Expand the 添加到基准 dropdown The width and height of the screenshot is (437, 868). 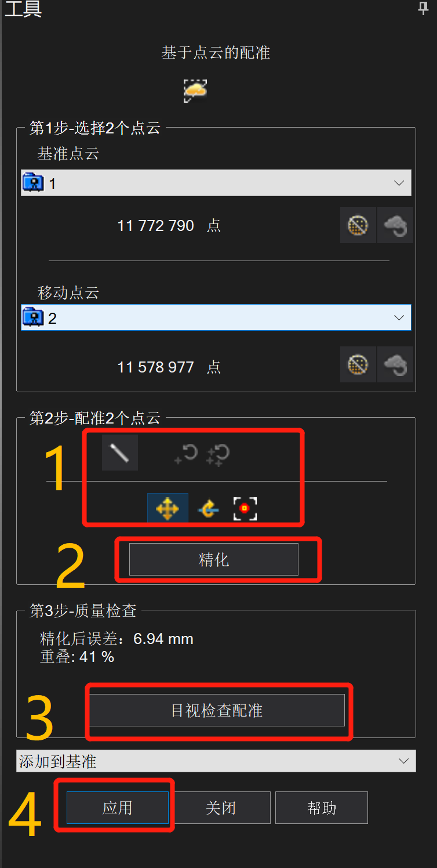pos(216,761)
